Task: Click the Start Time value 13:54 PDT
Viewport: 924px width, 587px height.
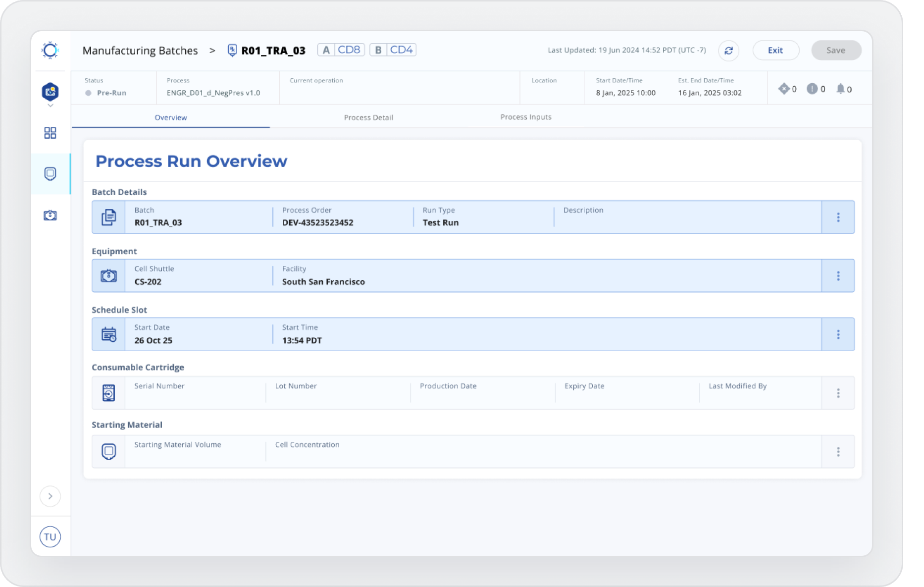Action: [x=302, y=340]
